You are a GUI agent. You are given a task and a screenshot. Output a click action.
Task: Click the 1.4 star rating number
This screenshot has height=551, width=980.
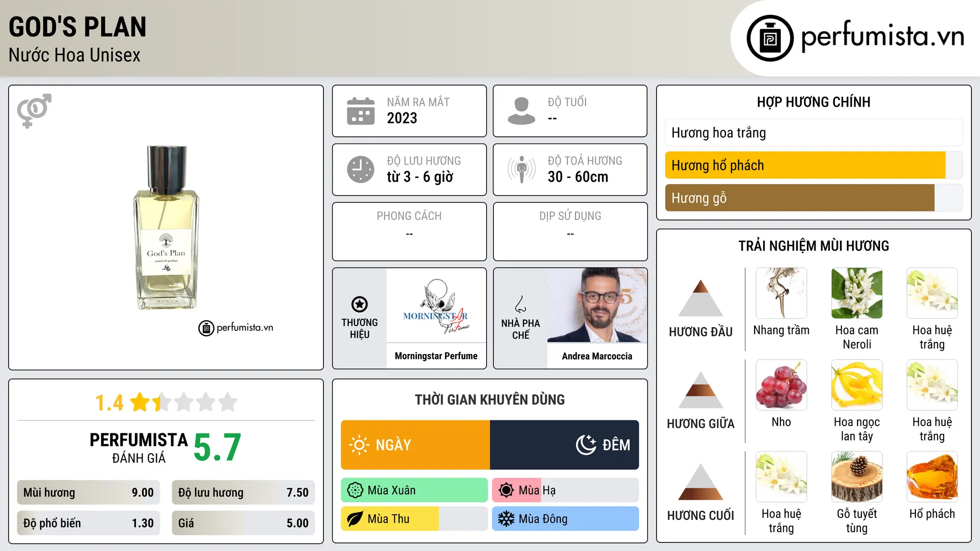[109, 403]
